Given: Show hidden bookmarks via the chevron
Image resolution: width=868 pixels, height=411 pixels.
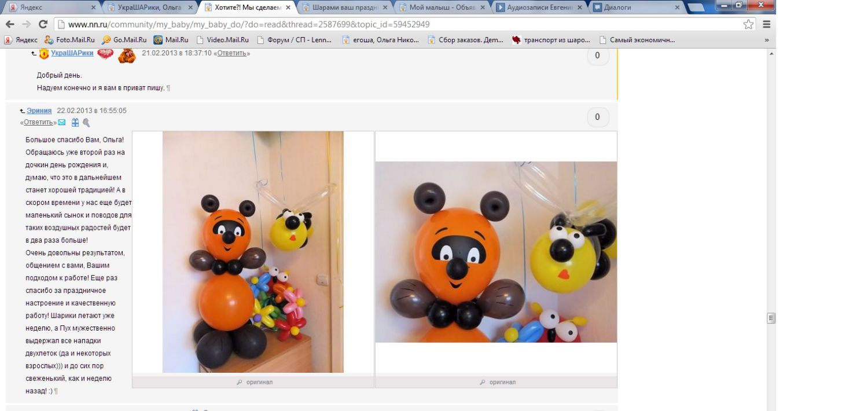Looking at the screenshot, I should tap(767, 40).
